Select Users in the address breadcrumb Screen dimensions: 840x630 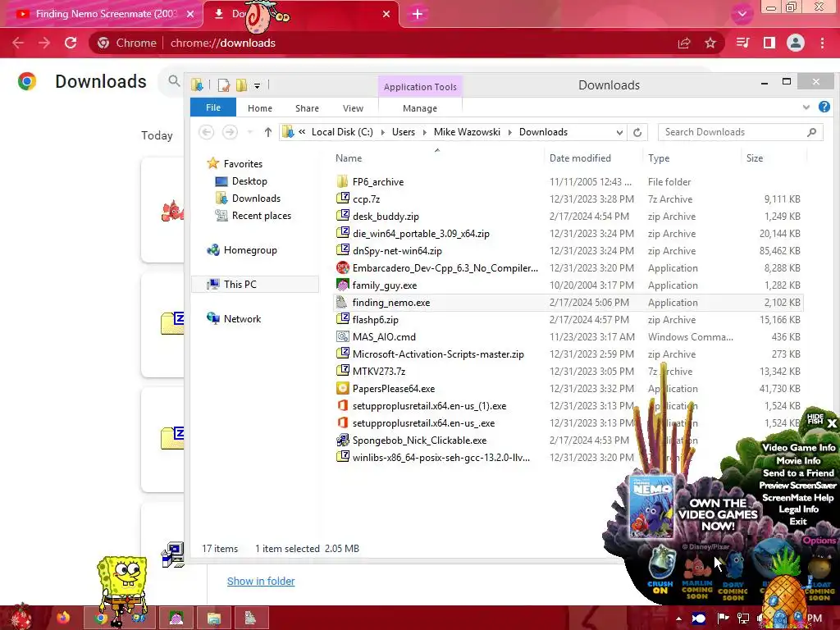(x=404, y=132)
